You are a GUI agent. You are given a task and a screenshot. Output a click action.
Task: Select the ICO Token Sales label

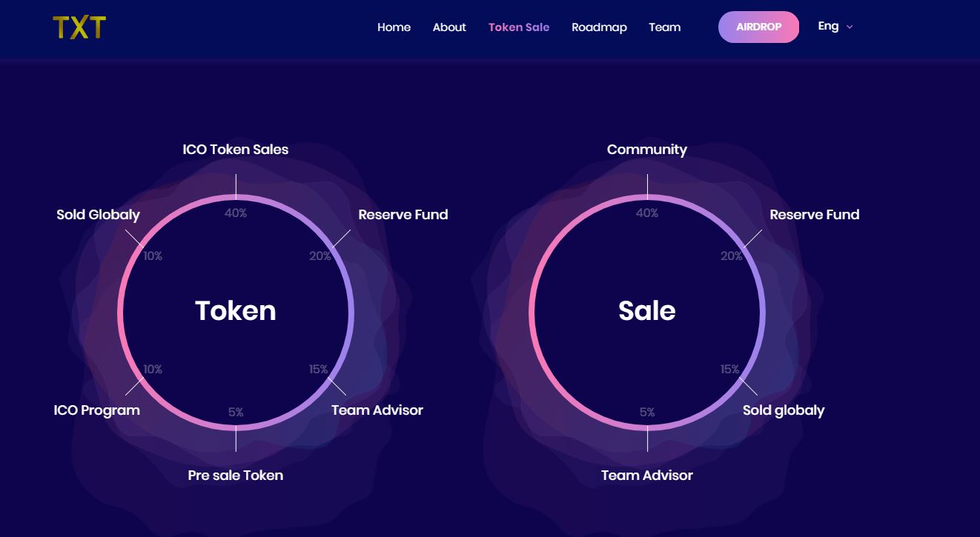pos(236,150)
